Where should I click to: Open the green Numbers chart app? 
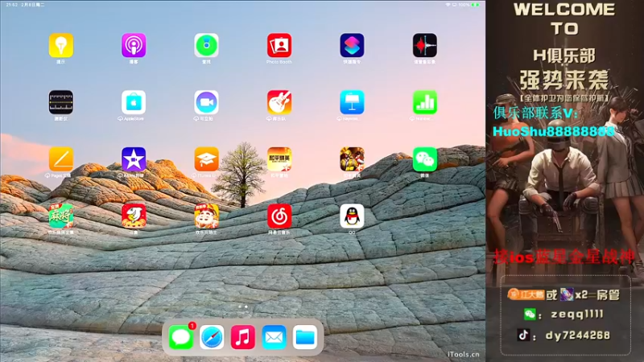[x=425, y=102]
